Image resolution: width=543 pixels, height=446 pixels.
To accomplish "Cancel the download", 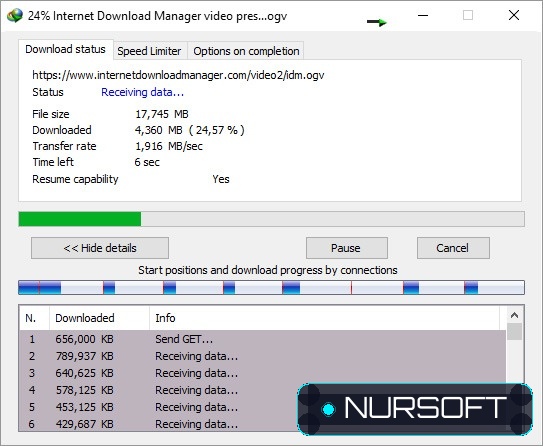I will click(453, 248).
